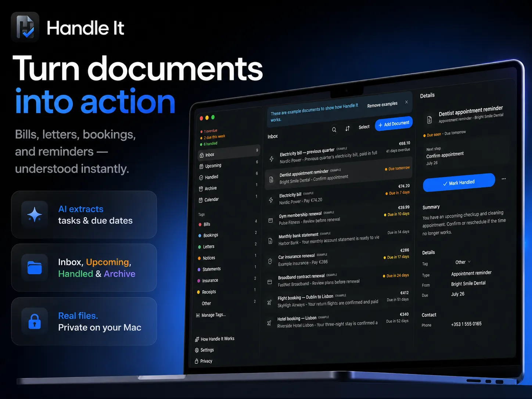Screen dimensions: 532x399
Task: Filter by the Letters tag
Action: pos(227,245)
